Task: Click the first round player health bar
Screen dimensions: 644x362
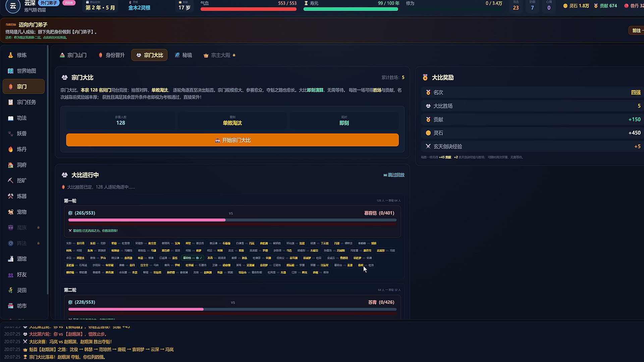Action: click(x=232, y=220)
